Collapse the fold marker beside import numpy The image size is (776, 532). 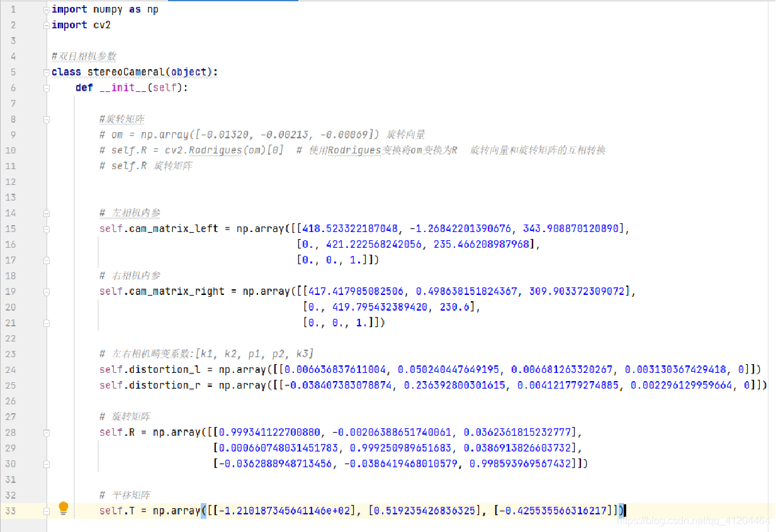coord(47,10)
